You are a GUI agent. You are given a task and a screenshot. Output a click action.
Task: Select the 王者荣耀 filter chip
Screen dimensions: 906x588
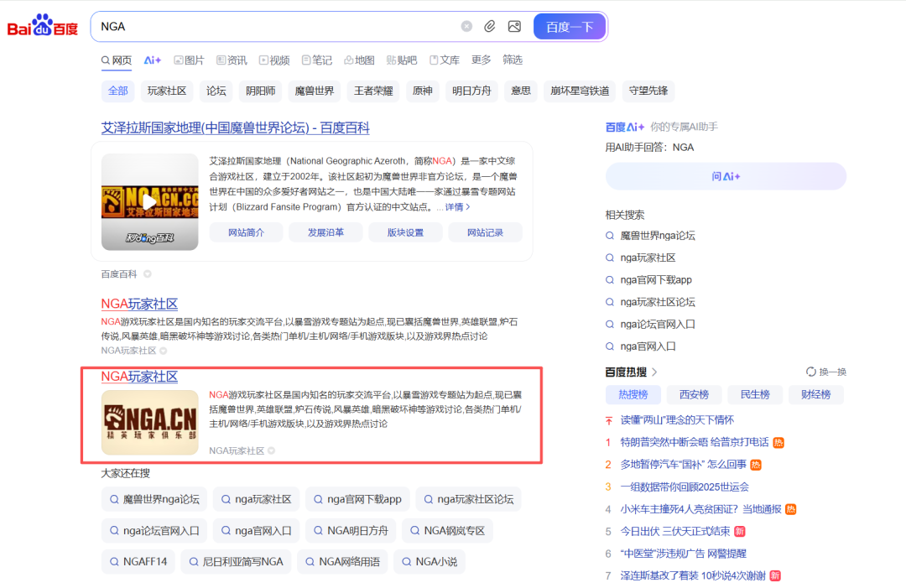(373, 91)
